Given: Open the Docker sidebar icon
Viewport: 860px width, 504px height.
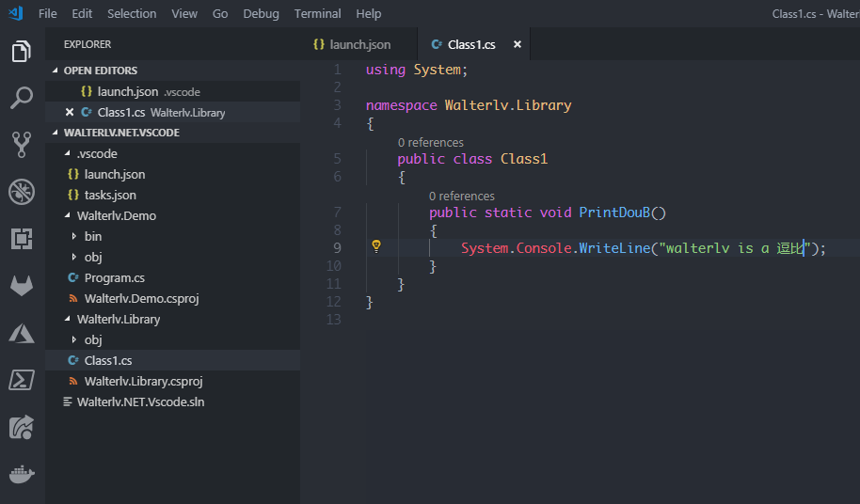Looking at the screenshot, I should click(22, 474).
